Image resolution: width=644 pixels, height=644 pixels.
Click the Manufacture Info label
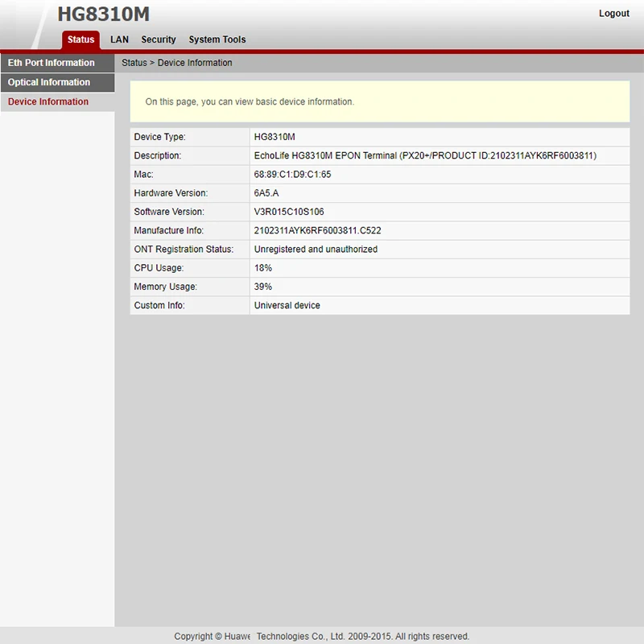click(169, 230)
